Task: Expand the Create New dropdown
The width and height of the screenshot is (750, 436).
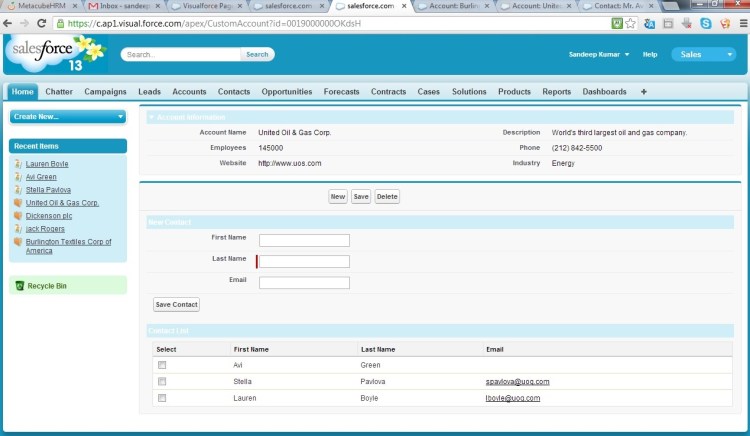Action: coord(120,117)
